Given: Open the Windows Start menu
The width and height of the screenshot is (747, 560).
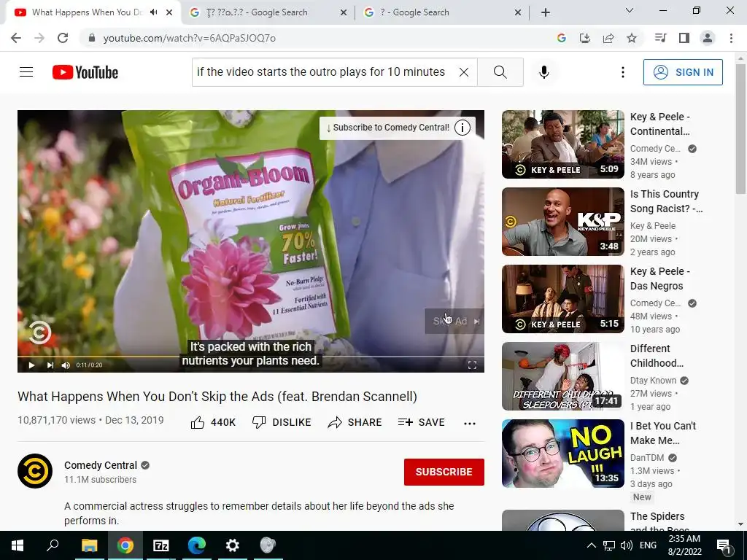Looking at the screenshot, I should (18, 545).
